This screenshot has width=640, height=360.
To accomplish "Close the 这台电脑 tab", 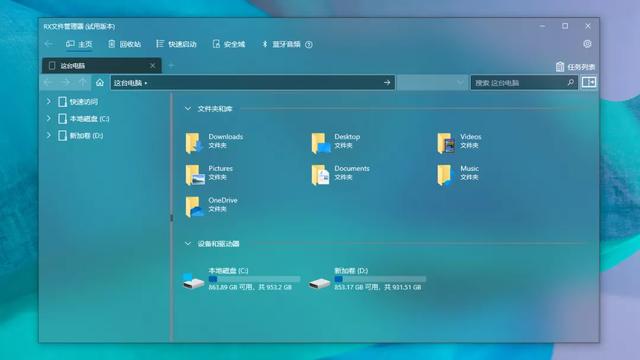I will pos(153,65).
